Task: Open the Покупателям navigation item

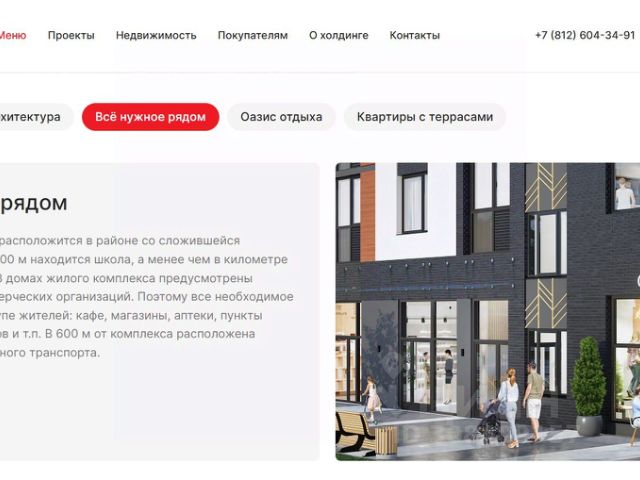Action: tap(253, 36)
